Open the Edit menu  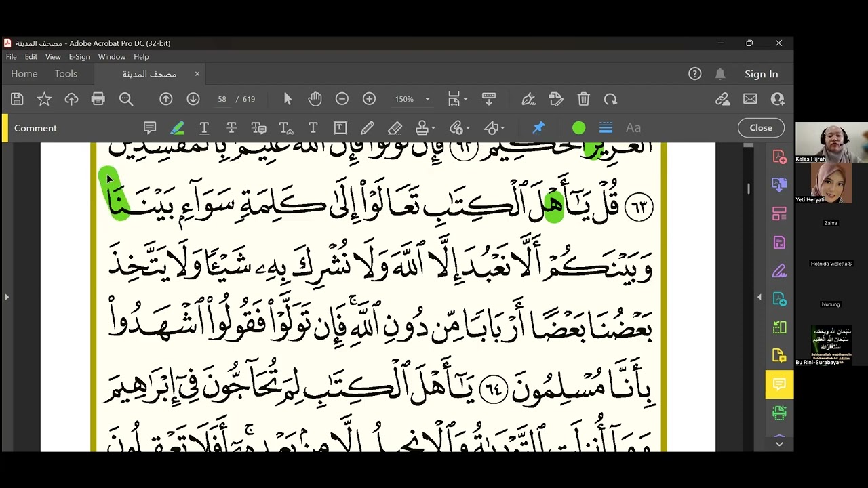click(31, 57)
